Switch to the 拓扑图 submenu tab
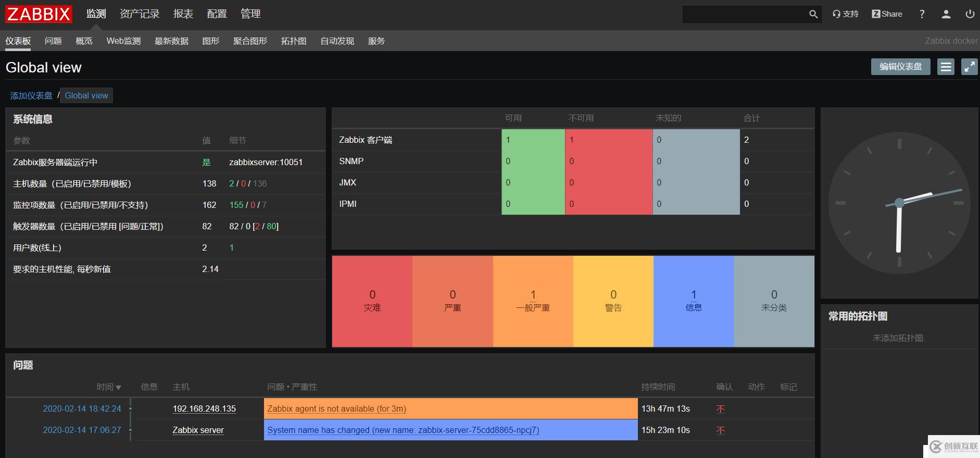The height and width of the screenshot is (458, 980). point(294,41)
